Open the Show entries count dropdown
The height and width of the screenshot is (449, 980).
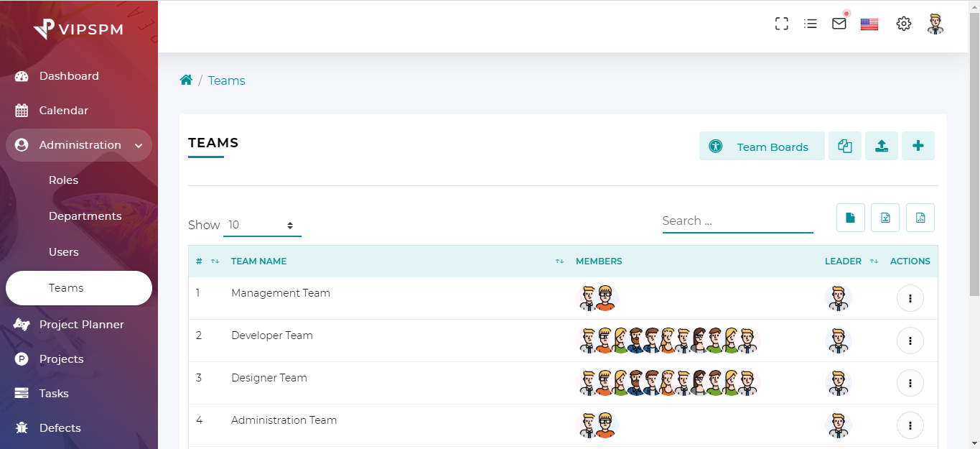point(262,225)
